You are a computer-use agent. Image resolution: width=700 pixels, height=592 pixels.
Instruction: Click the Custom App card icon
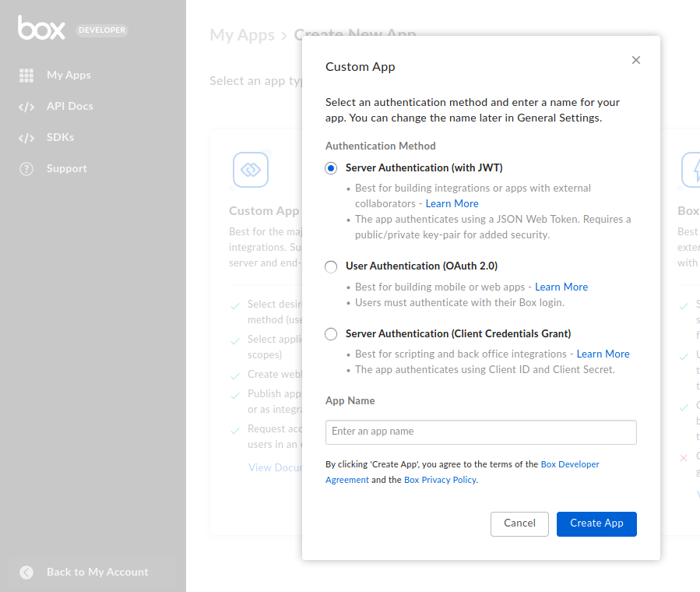pyautogui.click(x=250, y=169)
